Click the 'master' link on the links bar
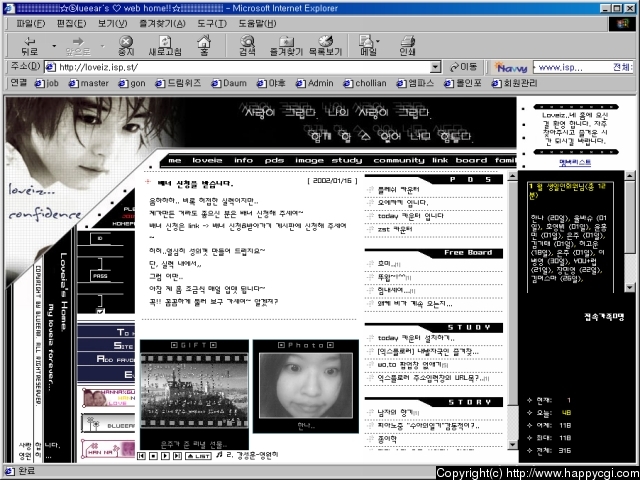Screen dimensions: 640x480 pos(89,83)
